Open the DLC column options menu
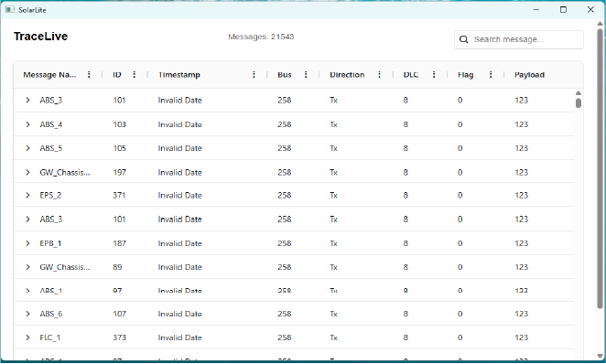Viewport: 606px width, 364px height. click(434, 74)
